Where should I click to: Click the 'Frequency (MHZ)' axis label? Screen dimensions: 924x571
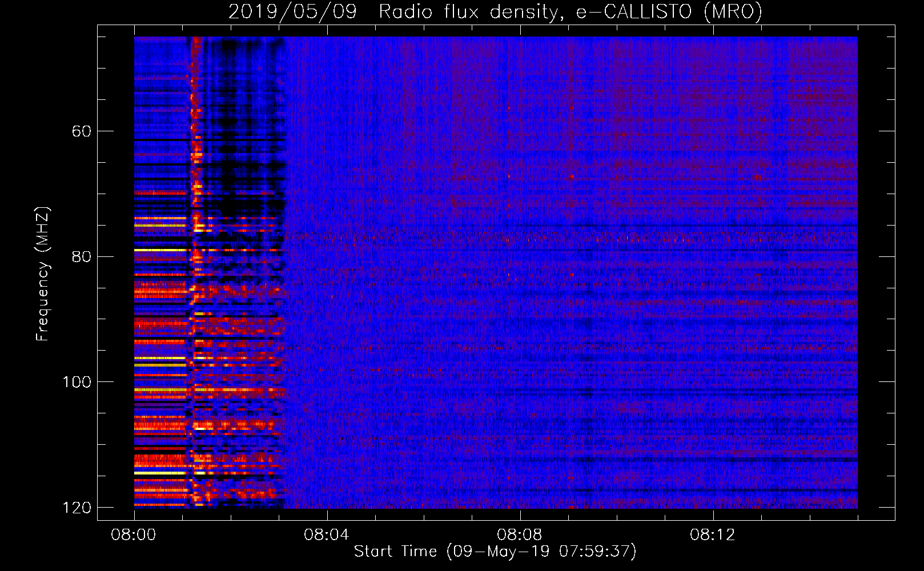(x=42, y=274)
